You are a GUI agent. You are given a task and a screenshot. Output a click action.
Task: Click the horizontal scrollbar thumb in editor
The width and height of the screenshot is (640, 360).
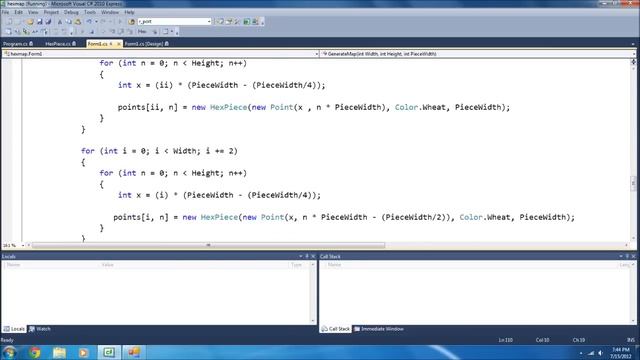[208, 245]
